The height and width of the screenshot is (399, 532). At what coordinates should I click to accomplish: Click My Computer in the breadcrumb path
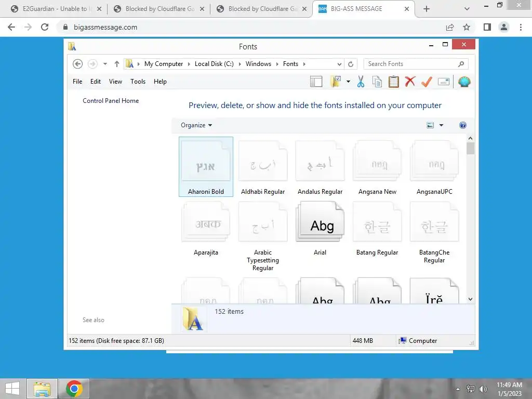point(164,64)
